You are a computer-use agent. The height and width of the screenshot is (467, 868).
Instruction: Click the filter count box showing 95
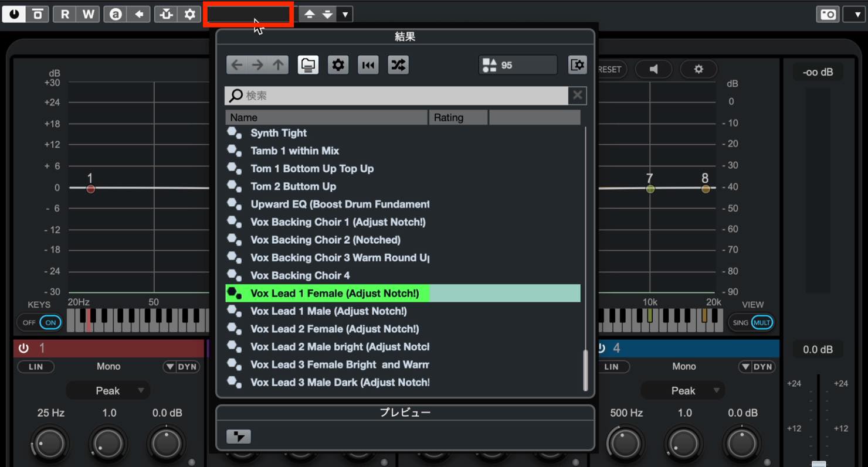pyautogui.click(x=518, y=65)
